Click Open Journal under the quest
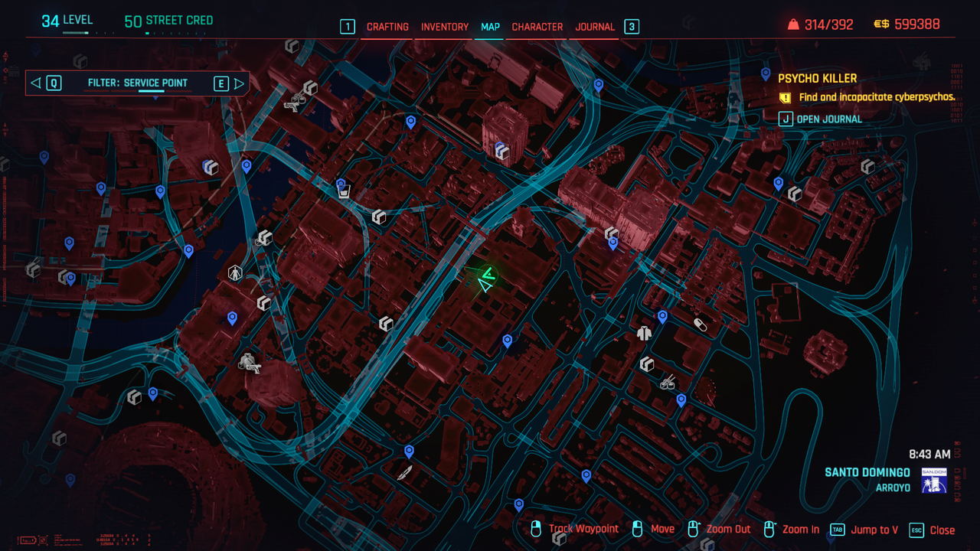Screen dimensions: 980x551 tap(828, 119)
